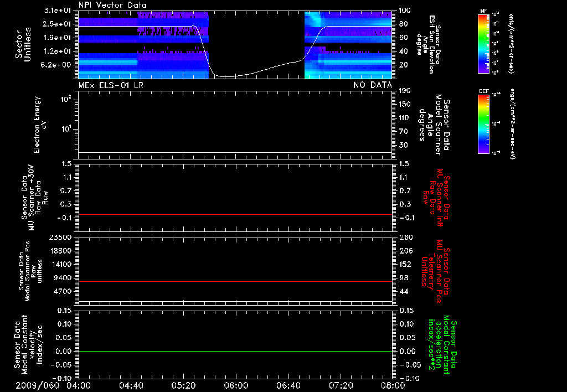Click the 206 telemetry tick value
Image resolution: width=567 pixels, height=392 pixels.
click(406, 251)
